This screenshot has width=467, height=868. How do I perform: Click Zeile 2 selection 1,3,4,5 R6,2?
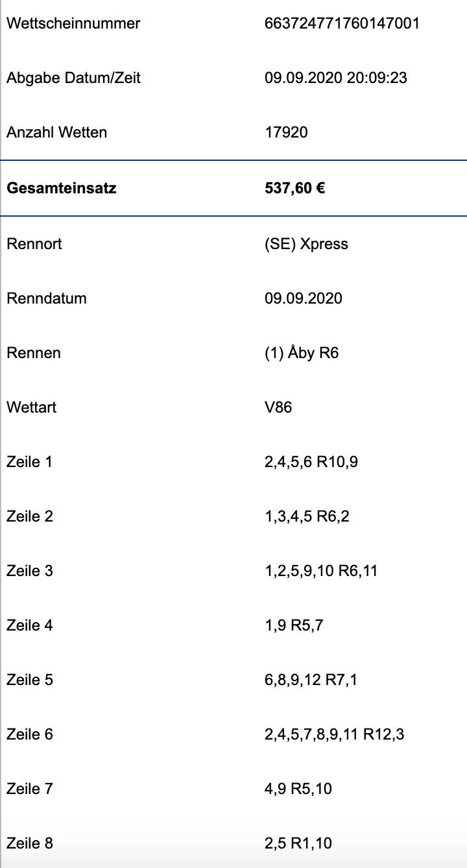click(307, 517)
